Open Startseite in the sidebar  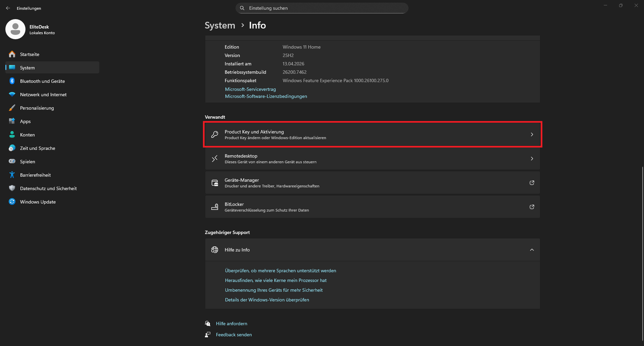[x=52, y=54]
